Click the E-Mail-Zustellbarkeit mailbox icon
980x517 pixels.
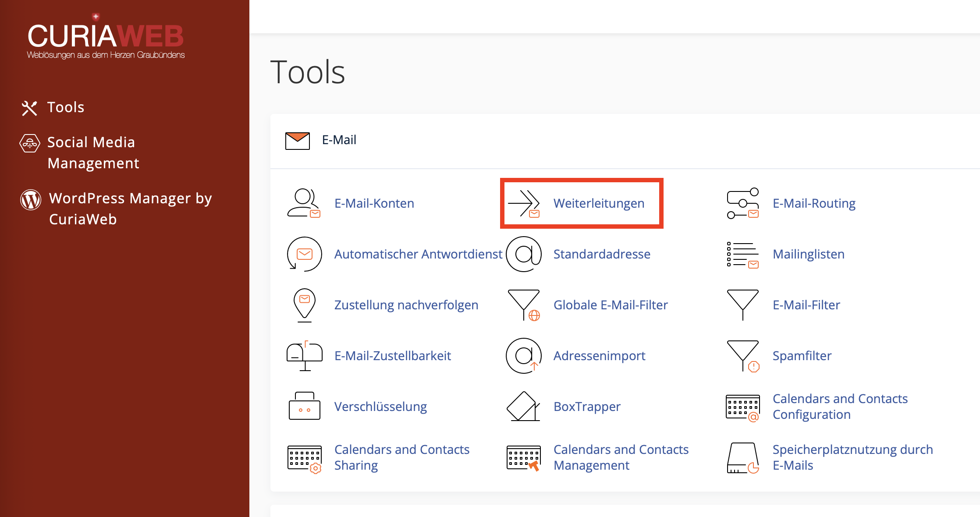point(305,356)
